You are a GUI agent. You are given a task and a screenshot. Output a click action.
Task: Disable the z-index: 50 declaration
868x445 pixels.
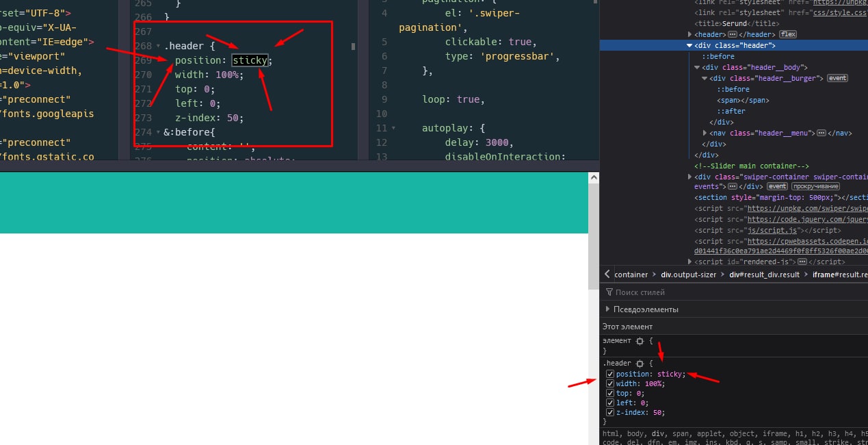click(610, 412)
